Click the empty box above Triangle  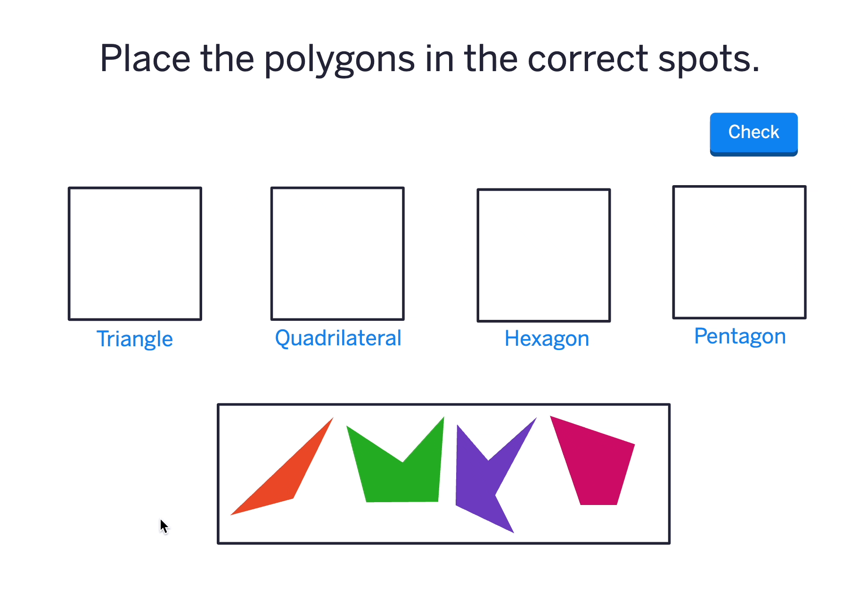point(135,253)
